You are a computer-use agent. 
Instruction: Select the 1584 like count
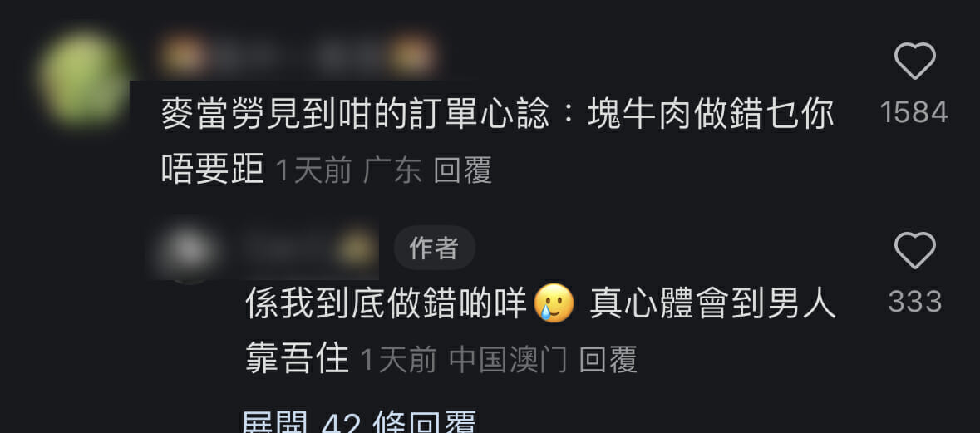(x=914, y=113)
